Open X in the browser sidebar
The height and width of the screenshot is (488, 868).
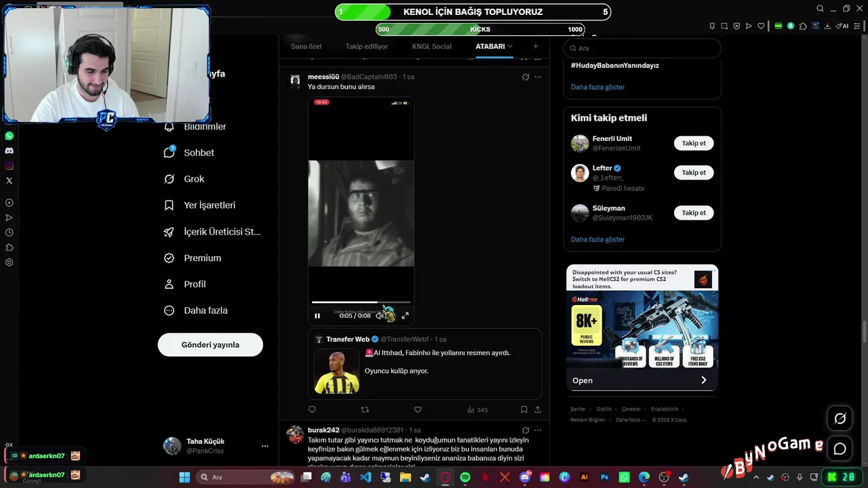(x=9, y=180)
